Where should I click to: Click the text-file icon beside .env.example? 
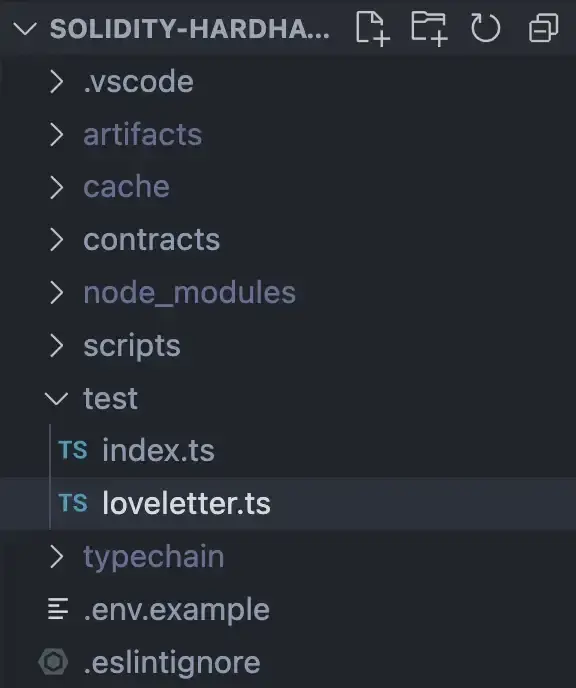click(58, 609)
